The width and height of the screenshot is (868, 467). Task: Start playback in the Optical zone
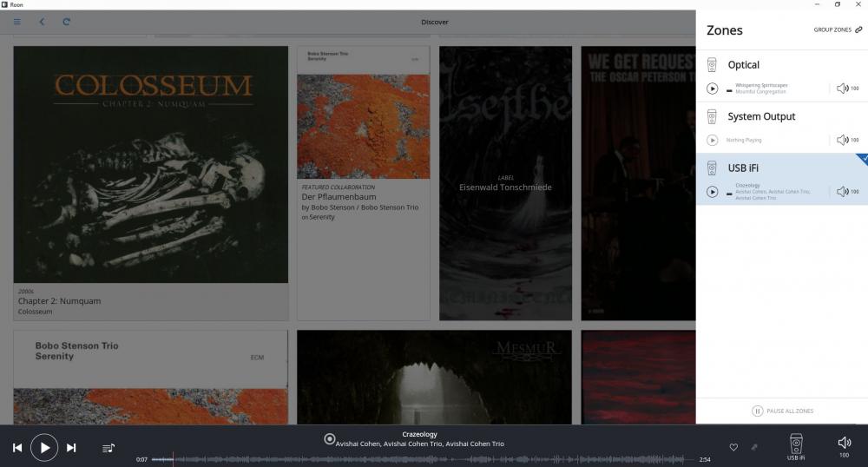pos(713,88)
